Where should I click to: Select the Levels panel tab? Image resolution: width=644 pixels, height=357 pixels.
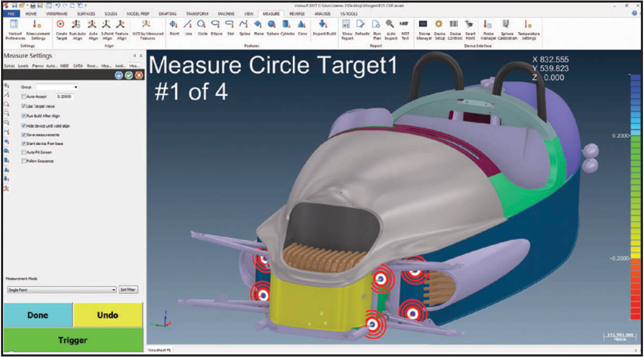coord(23,66)
